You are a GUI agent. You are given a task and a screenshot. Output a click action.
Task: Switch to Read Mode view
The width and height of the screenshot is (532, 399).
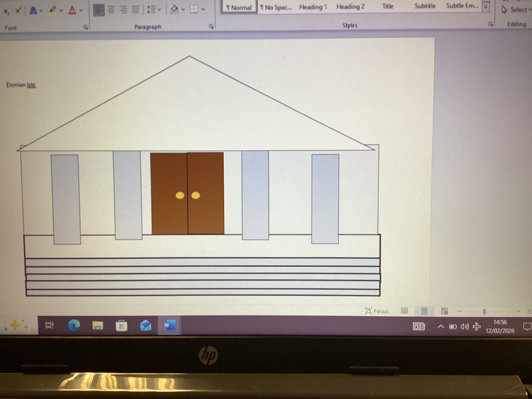tap(404, 311)
